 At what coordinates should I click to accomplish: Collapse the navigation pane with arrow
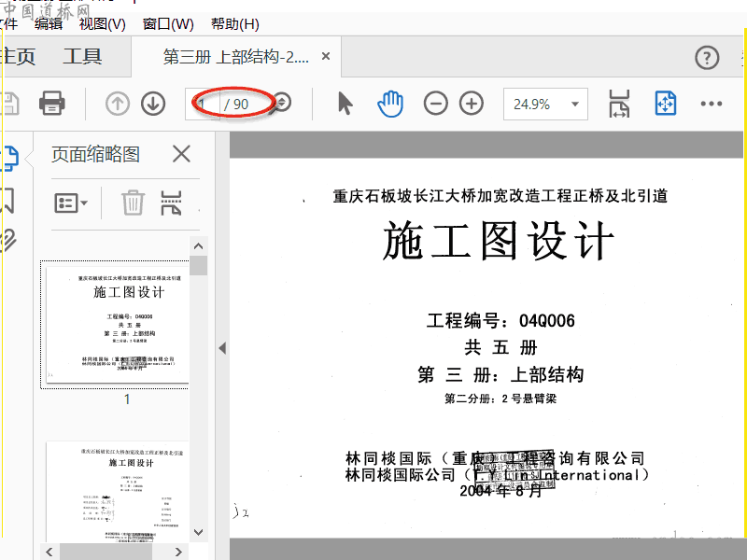coord(222,347)
